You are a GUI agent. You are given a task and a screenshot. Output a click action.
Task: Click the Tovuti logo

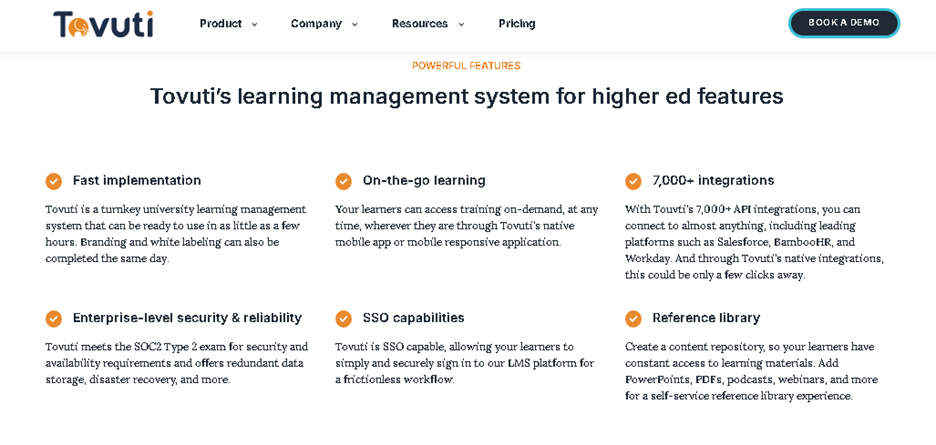tap(103, 24)
